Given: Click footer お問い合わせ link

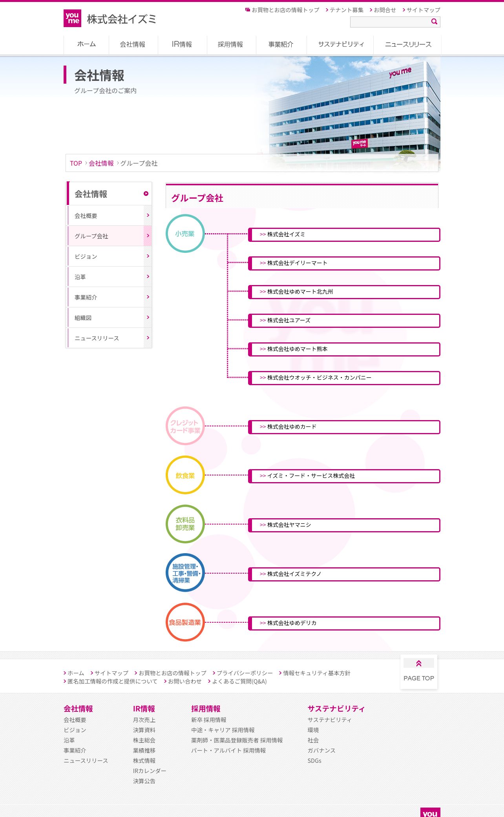Looking at the screenshot, I should click(x=184, y=682).
